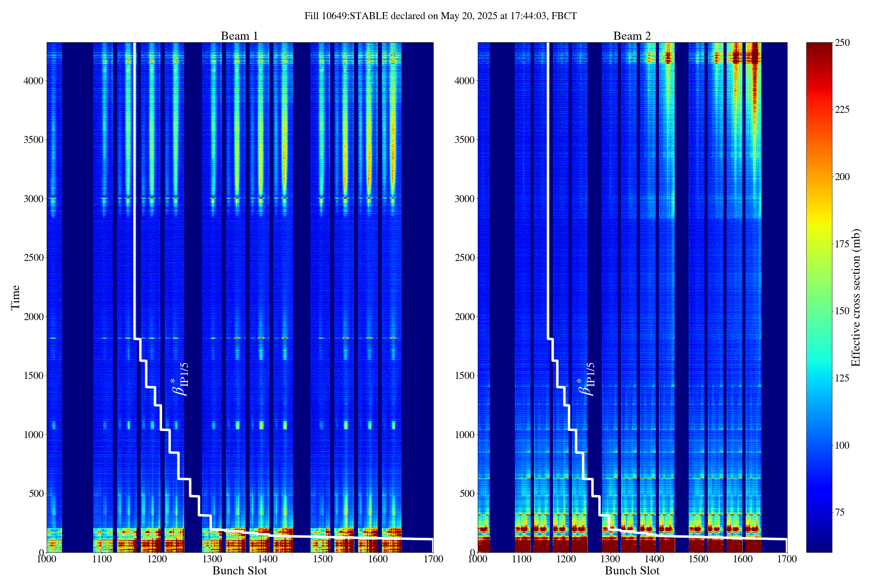Image resolution: width=882 pixels, height=588 pixels.
Task: Click the 2000 tick on the Beam 2 time axis
Action: [465, 317]
